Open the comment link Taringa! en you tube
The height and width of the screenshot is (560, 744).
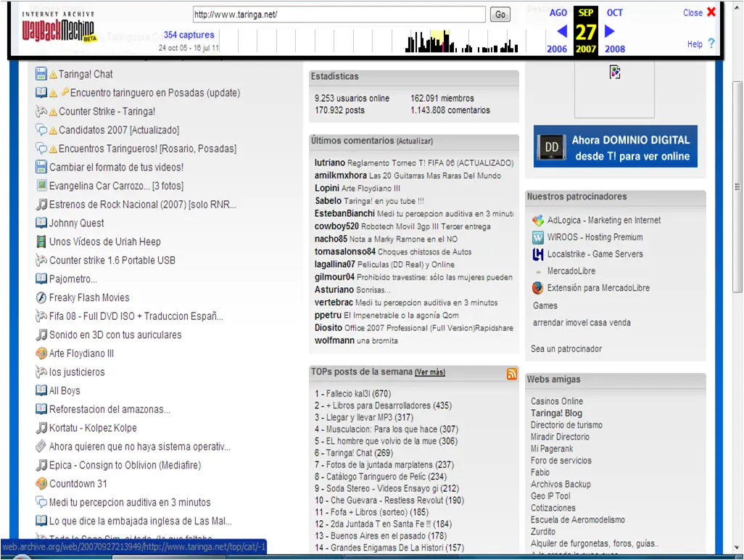[x=384, y=201]
